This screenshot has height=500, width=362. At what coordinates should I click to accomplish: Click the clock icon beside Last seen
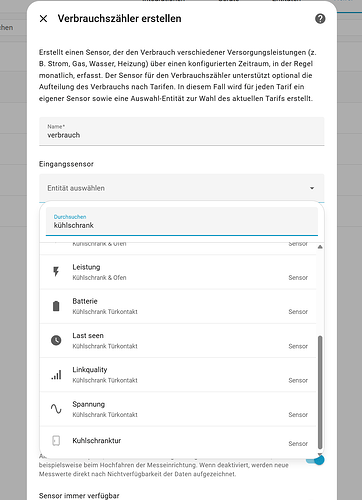coord(56,340)
